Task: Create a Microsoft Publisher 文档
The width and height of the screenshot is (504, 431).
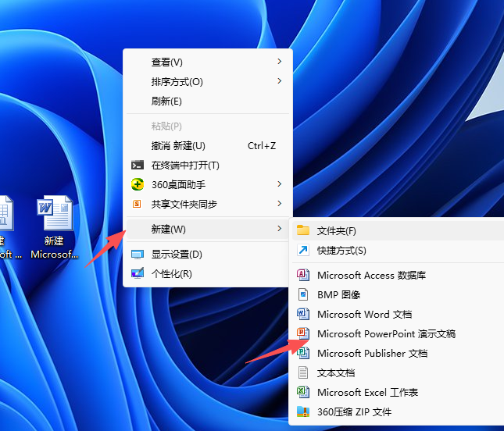Action: 398,353
